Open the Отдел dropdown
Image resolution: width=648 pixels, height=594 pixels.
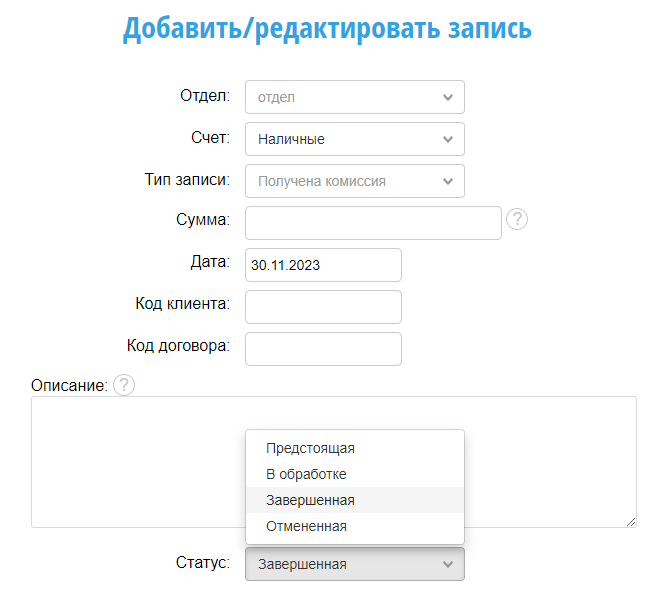point(355,97)
